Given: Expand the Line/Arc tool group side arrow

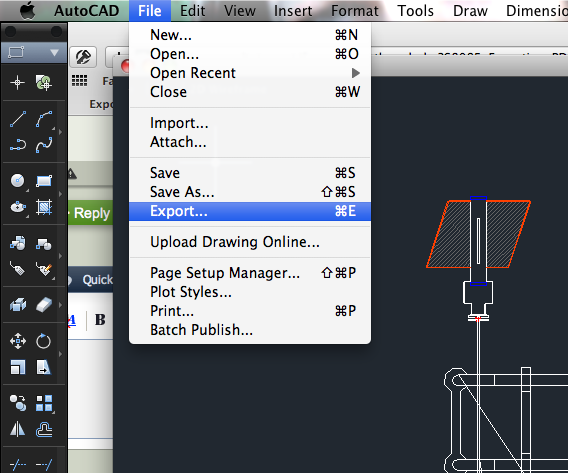Looking at the screenshot, I should tap(60, 132).
